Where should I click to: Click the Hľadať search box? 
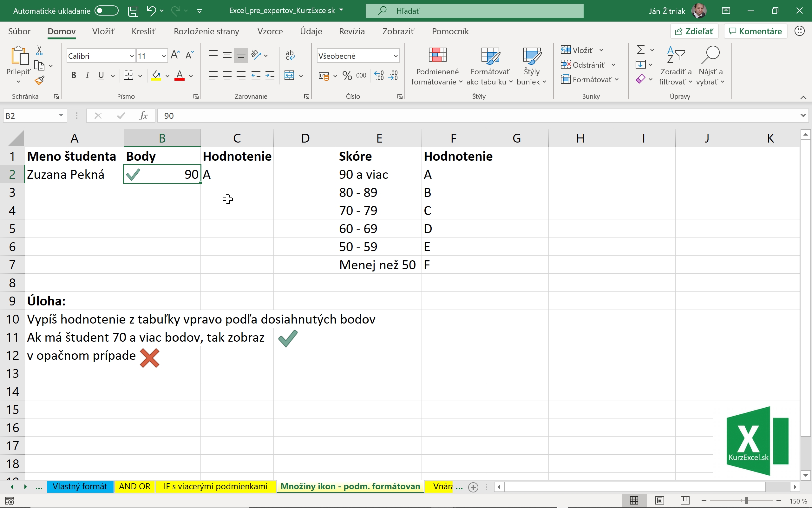tap(475, 11)
